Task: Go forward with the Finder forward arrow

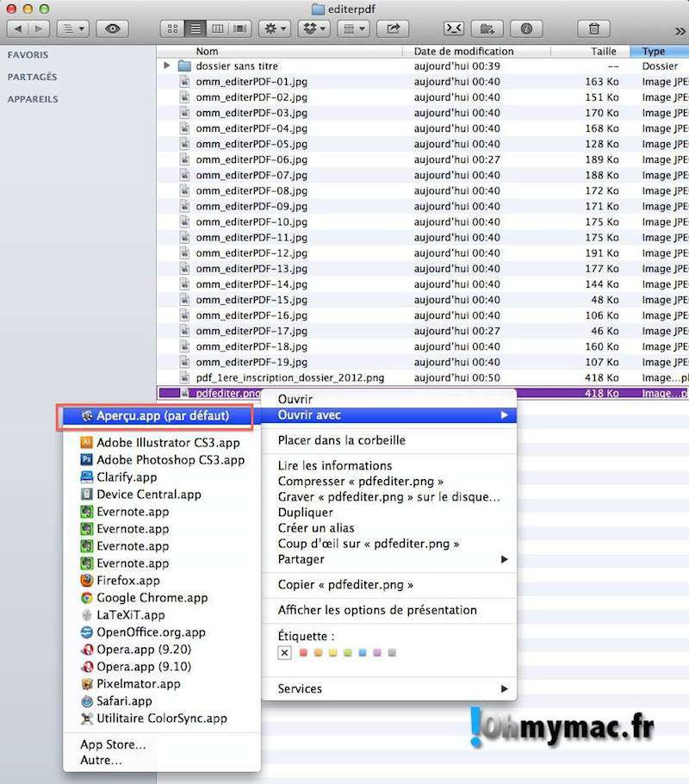Action: click(x=39, y=28)
